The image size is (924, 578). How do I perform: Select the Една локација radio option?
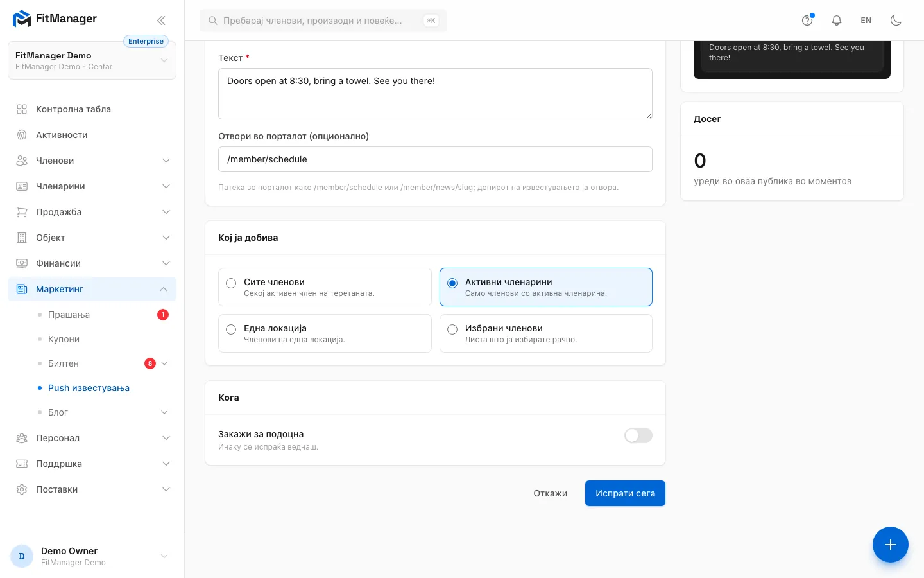point(231,329)
